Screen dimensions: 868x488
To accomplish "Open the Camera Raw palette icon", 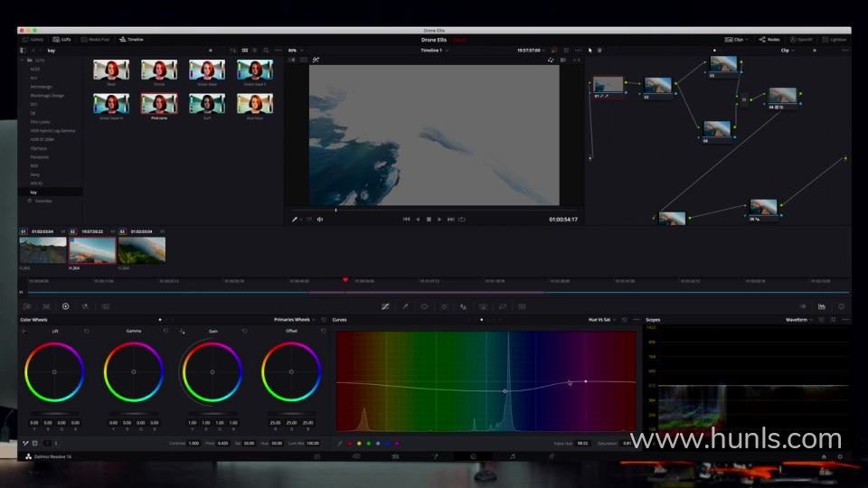I will tap(26, 306).
